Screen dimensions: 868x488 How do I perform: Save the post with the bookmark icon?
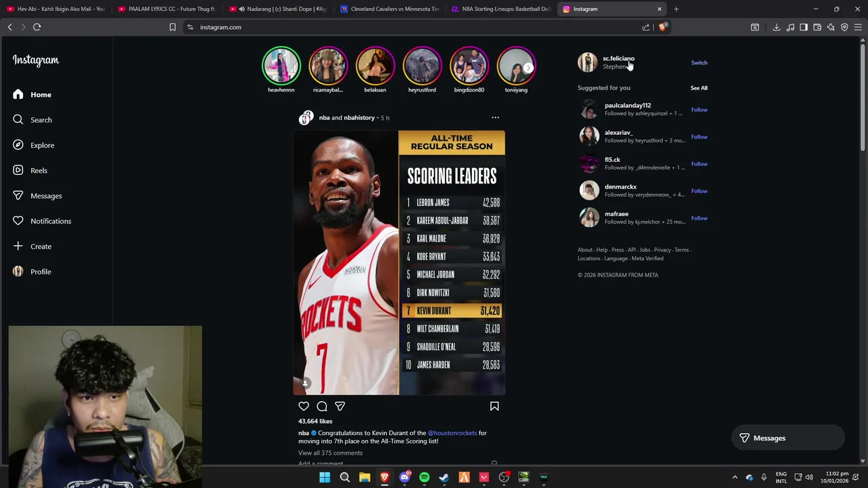tap(494, 406)
